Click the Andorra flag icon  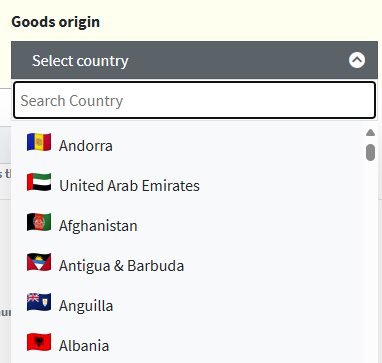(x=39, y=142)
